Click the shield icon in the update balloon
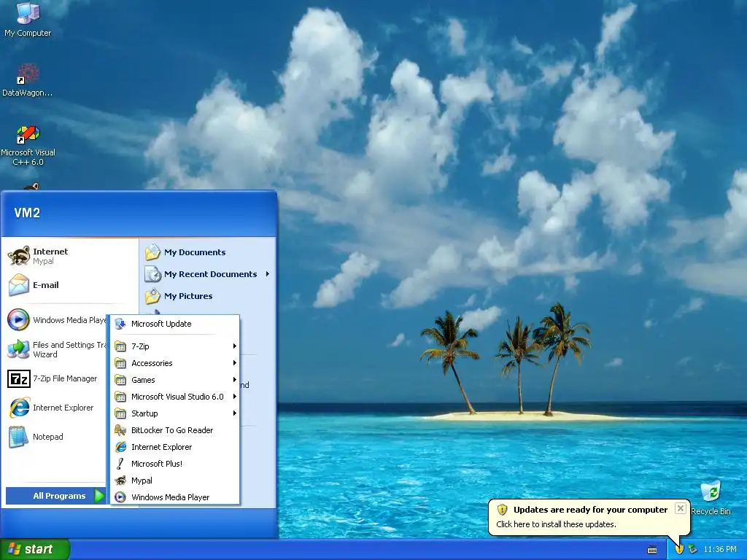This screenshot has width=747, height=560. click(x=502, y=510)
